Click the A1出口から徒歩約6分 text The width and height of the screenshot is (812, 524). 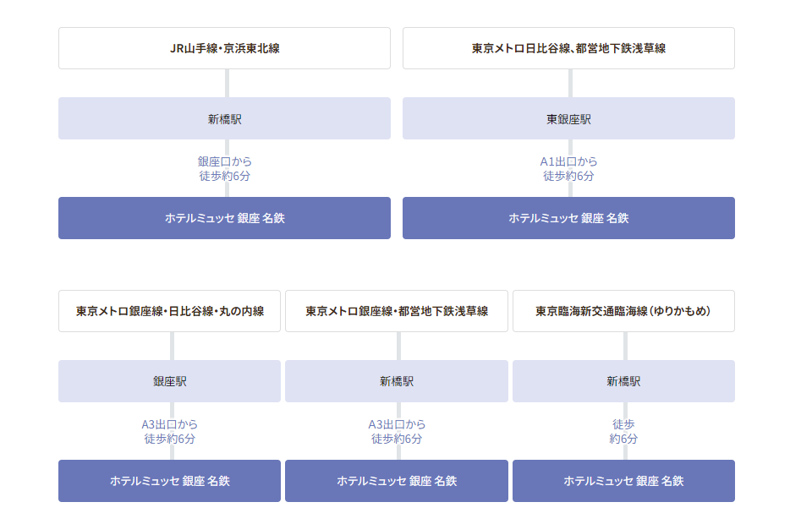pyautogui.click(x=568, y=169)
